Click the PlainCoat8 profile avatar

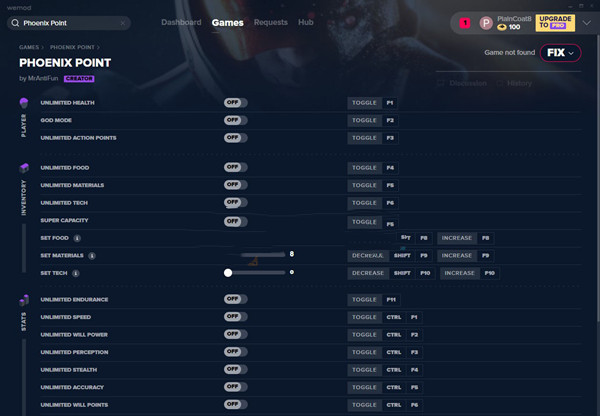[486, 22]
